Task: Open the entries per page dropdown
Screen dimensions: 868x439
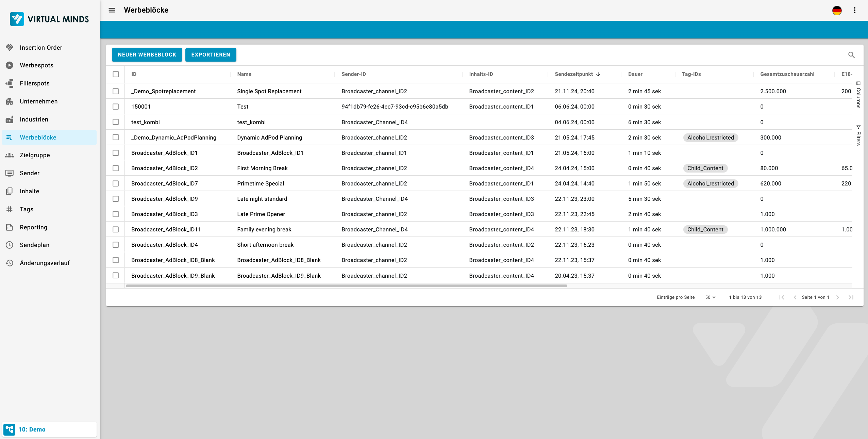Action: [710, 297]
